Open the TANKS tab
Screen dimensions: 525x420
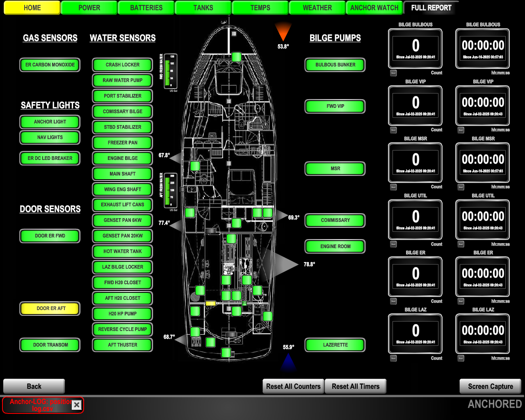(203, 8)
